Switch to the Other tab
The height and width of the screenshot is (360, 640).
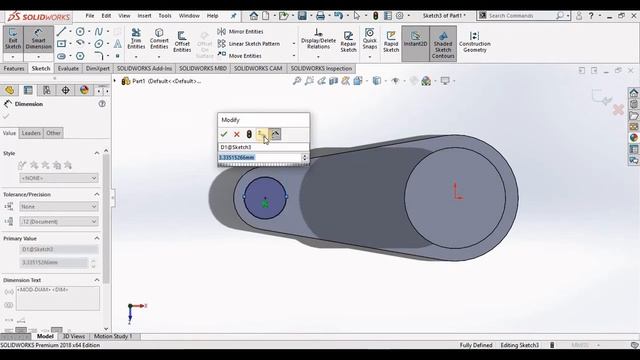click(53, 133)
